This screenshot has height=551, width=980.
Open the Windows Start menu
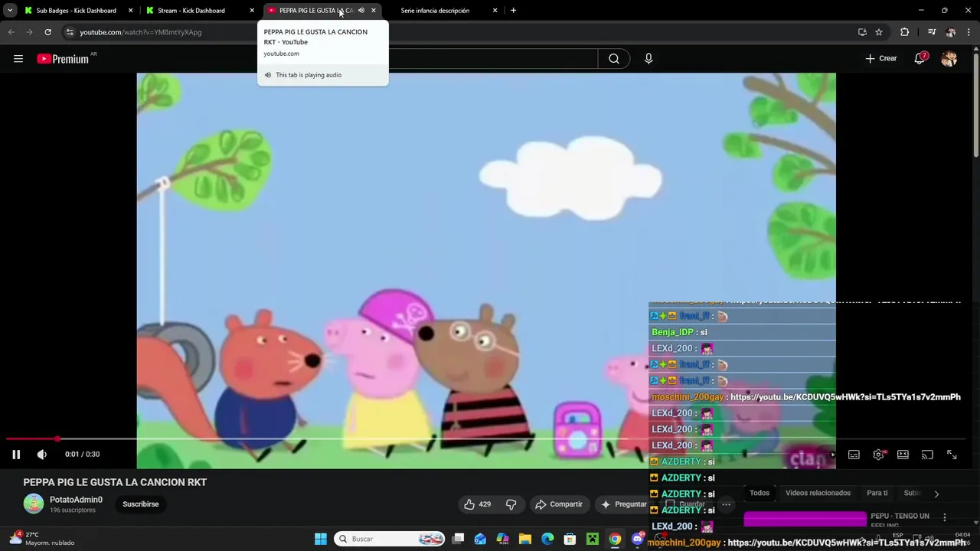(x=321, y=539)
